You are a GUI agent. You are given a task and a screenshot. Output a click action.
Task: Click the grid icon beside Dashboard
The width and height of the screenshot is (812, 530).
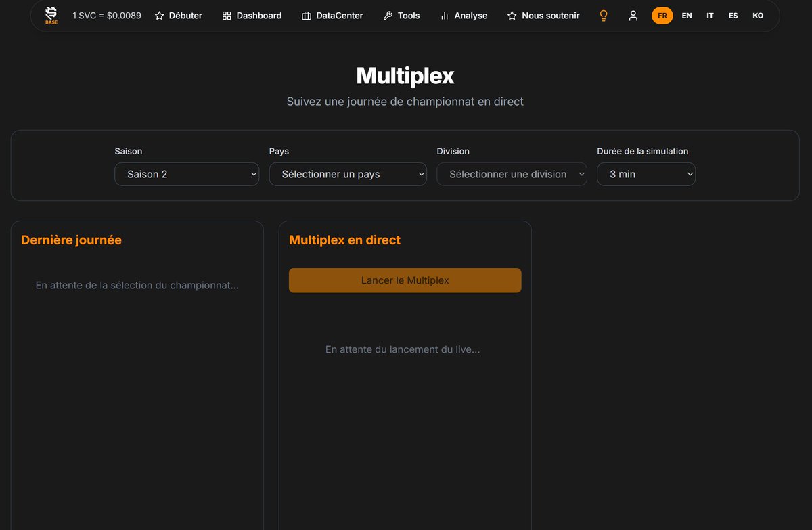point(227,16)
